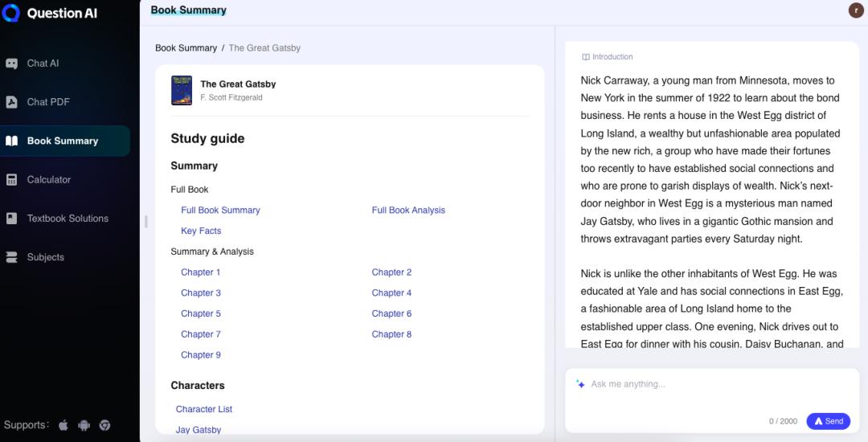Click the Send button
Viewport: 868px width, 442px height.
pos(828,421)
